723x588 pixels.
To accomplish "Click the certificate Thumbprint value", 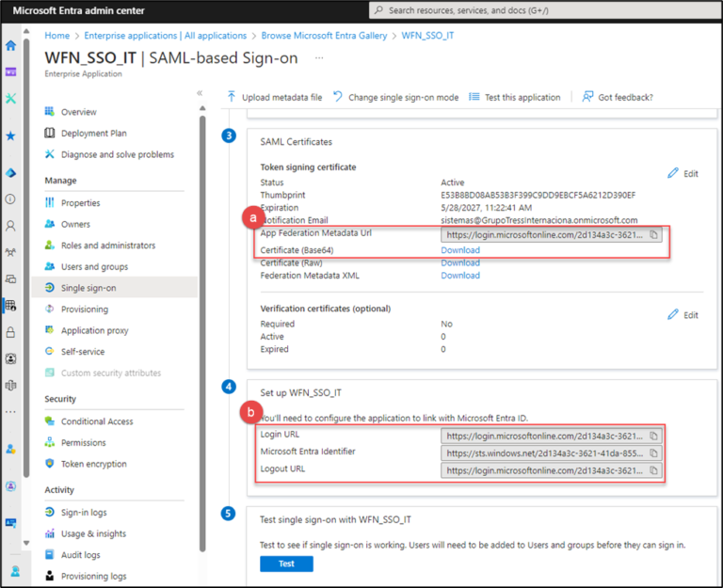I will [x=538, y=195].
